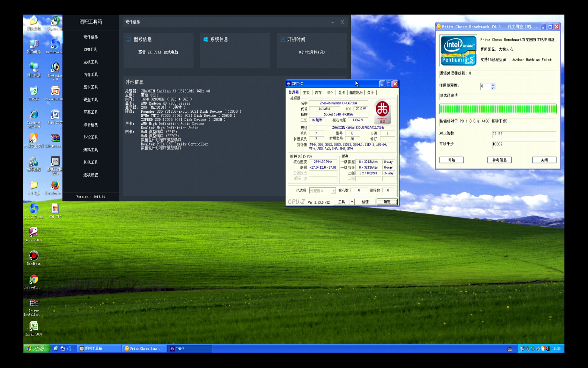This screenshot has height=368, width=588.
Task: Launch the Word 2007 desktop shortcut
Action: coord(55,117)
